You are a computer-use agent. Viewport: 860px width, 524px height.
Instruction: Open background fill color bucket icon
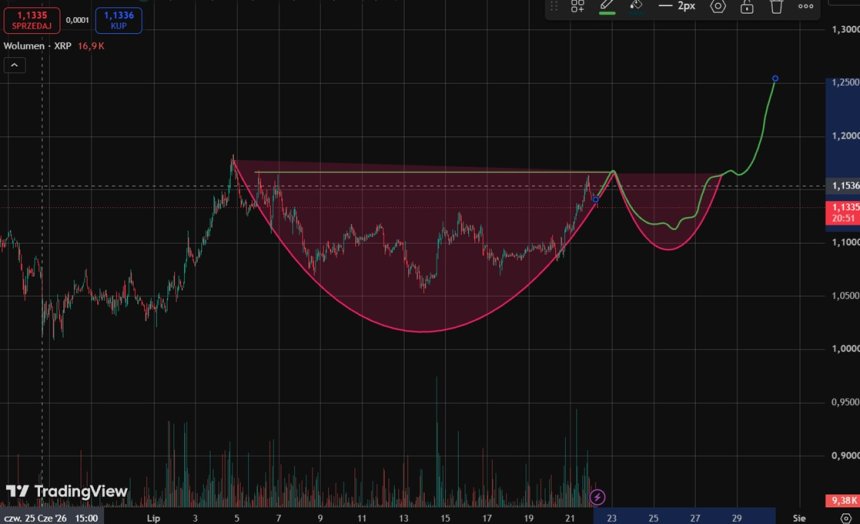[636, 5]
